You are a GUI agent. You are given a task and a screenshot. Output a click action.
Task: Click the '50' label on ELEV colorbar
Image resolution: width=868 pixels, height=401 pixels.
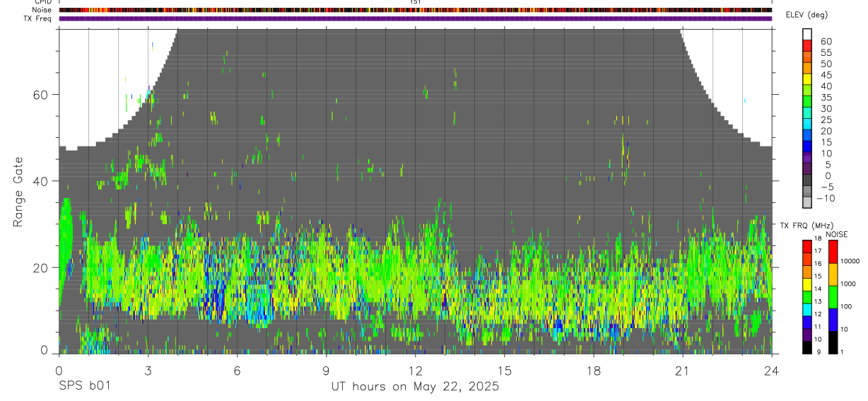[x=826, y=64]
